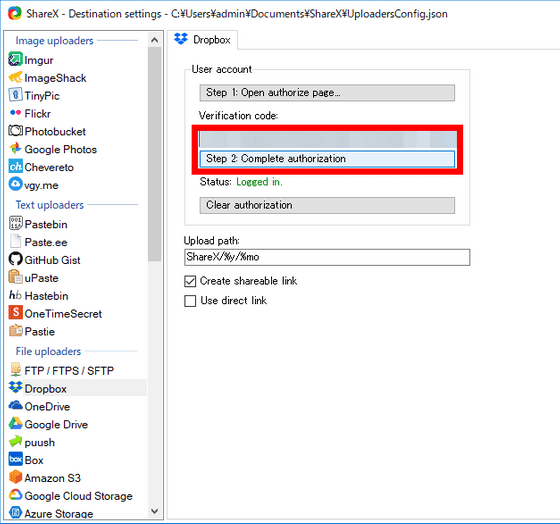Open the Amazon S3 icon
Viewport: 560px width, 524px height.
(x=15, y=477)
